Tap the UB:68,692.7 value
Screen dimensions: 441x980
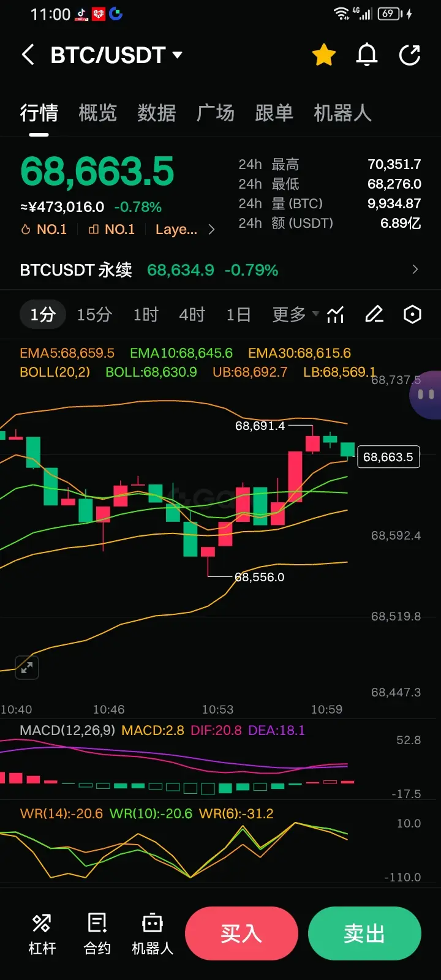[x=250, y=372]
